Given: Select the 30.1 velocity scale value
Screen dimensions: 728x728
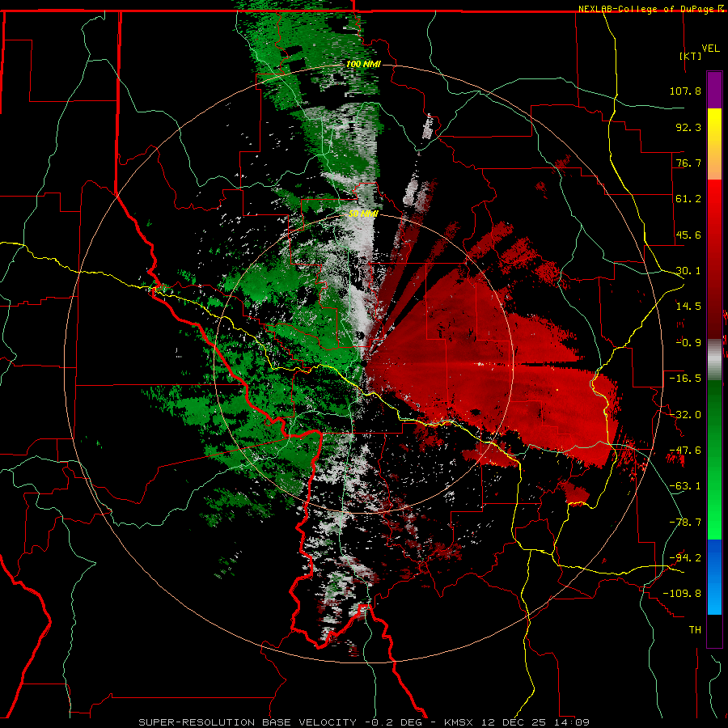Looking at the screenshot, I should point(688,271).
